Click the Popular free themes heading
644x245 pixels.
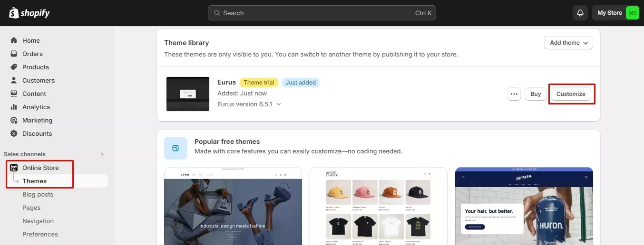[x=227, y=141]
